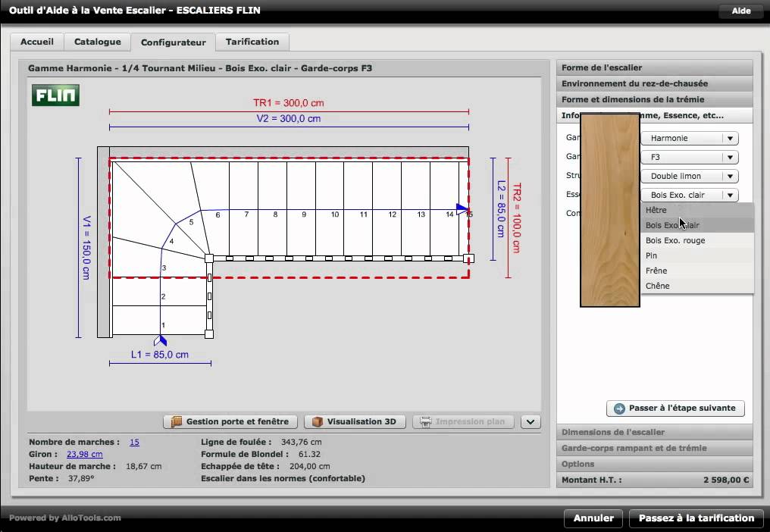Expand Environnement du rez-de-chausée section
770x532 pixels.
point(654,83)
